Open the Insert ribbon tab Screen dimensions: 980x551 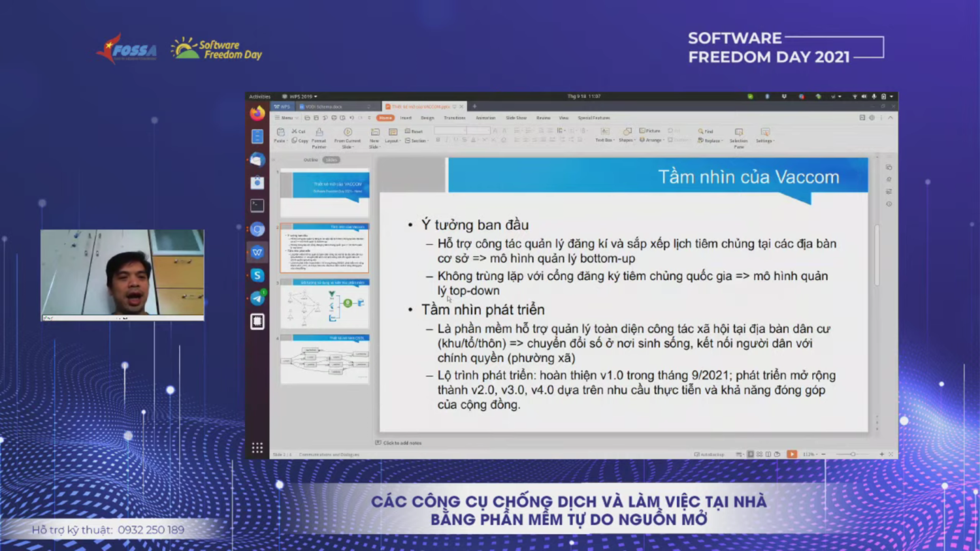pyautogui.click(x=406, y=118)
